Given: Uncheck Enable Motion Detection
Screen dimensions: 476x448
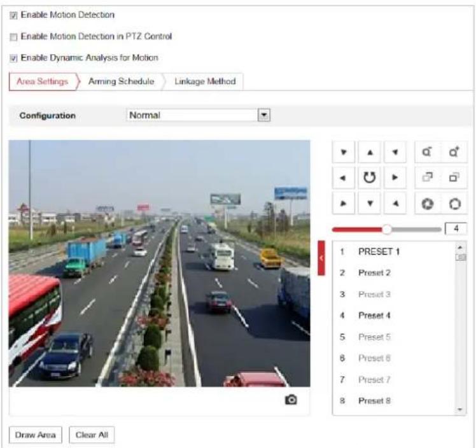Looking at the screenshot, I should pyautogui.click(x=13, y=15).
